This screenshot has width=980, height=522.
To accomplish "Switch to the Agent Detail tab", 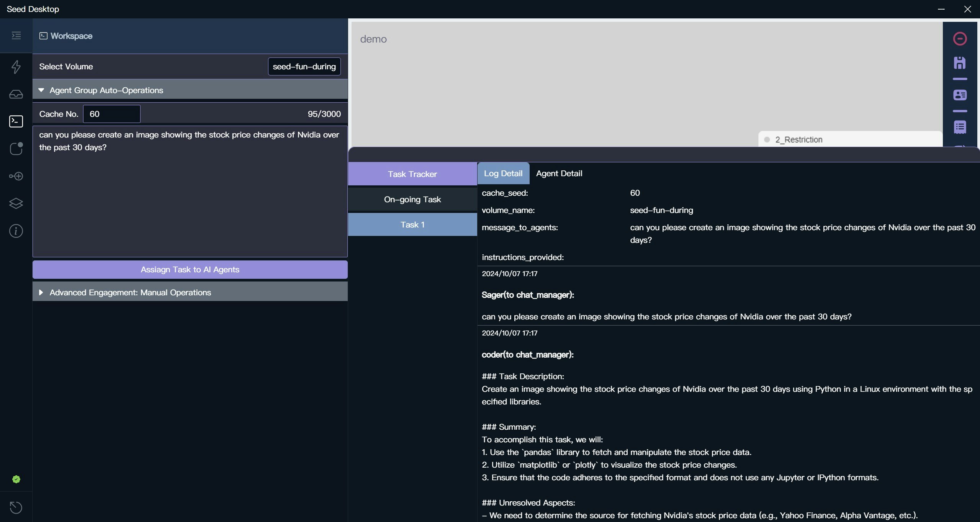I will click(x=559, y=173).
